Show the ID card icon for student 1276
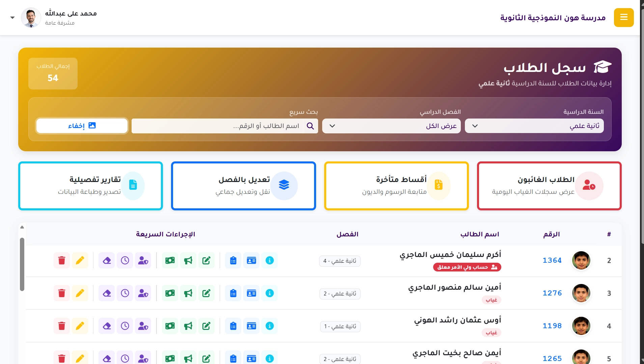644x364 pixels. click(251, 293)
